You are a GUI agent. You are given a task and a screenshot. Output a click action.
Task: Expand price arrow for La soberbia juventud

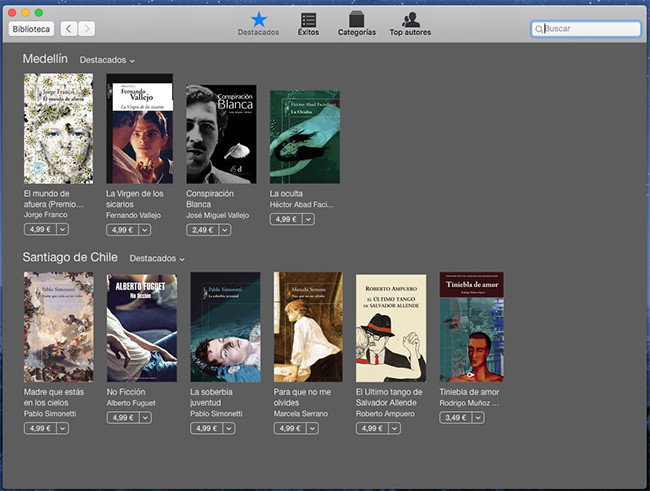(229, 428)
